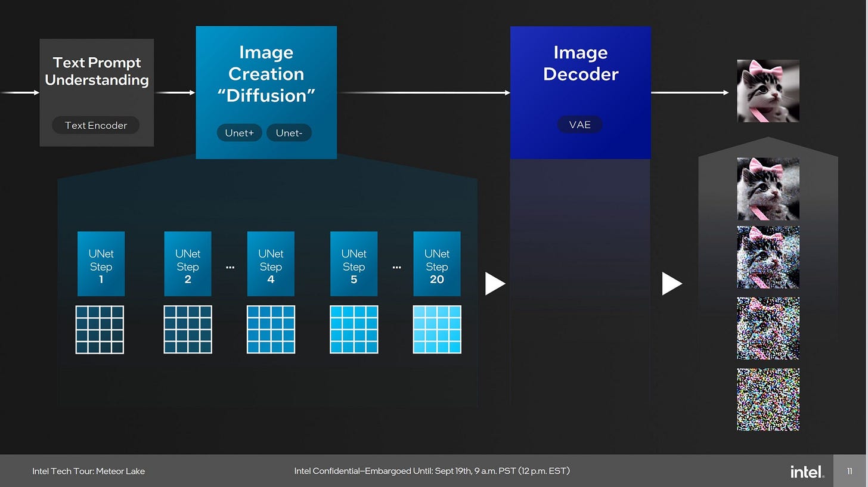Click the Image Decoder block heading
The image size is (868, 487).
(581, 63)
